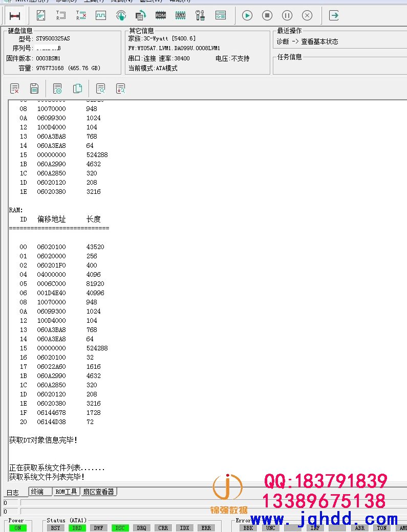Open the 扇区查看器 tab
Image resolution: width=407 pixels, height=532 pixels.
(x=99, y=492)
